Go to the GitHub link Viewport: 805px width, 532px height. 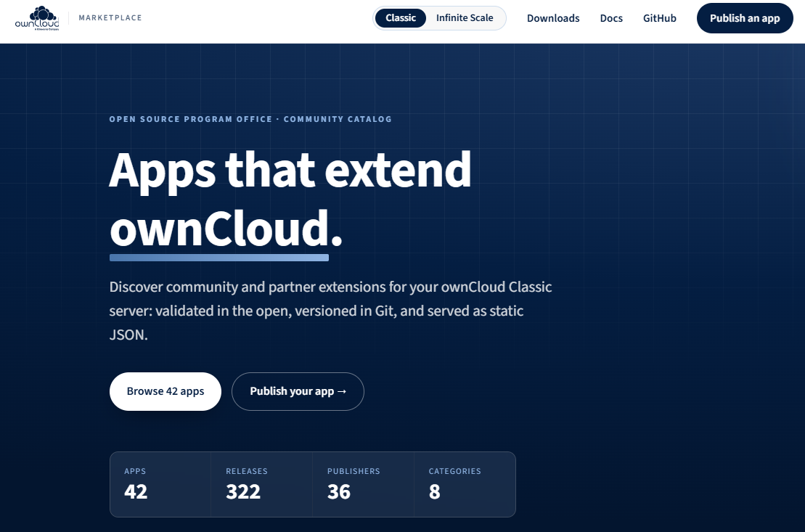coord(660,18)
